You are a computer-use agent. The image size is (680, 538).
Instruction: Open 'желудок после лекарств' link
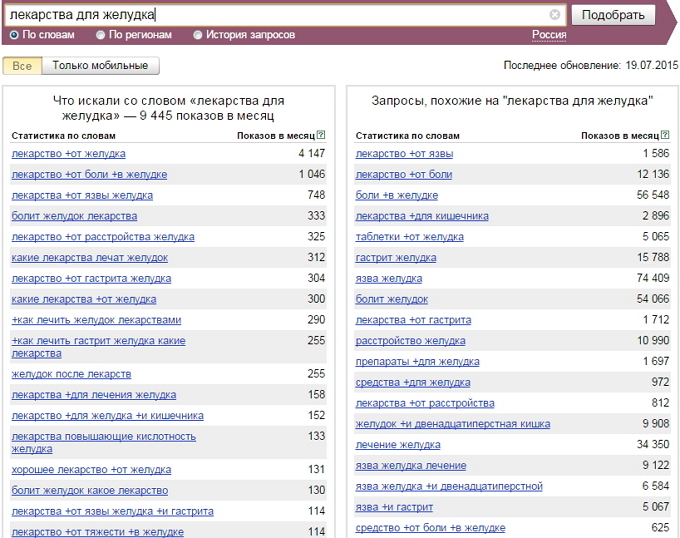(x=71, y=374)
